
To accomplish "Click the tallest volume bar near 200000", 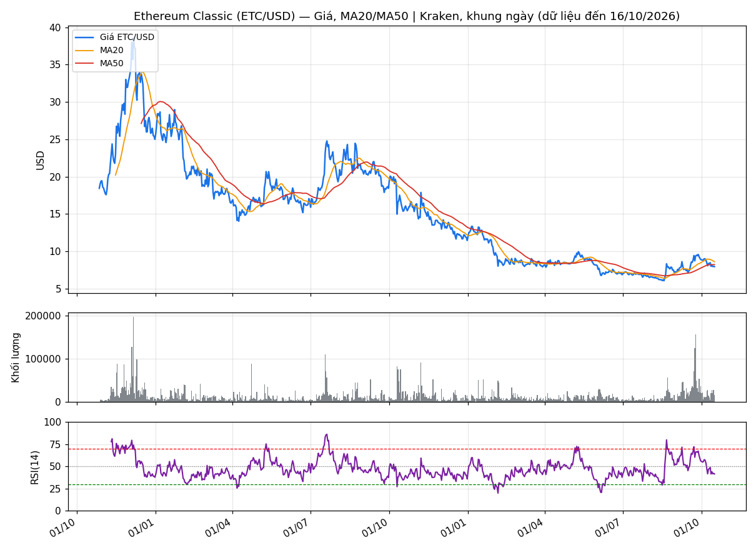I will pyautogui.click(x=133, y=359).
